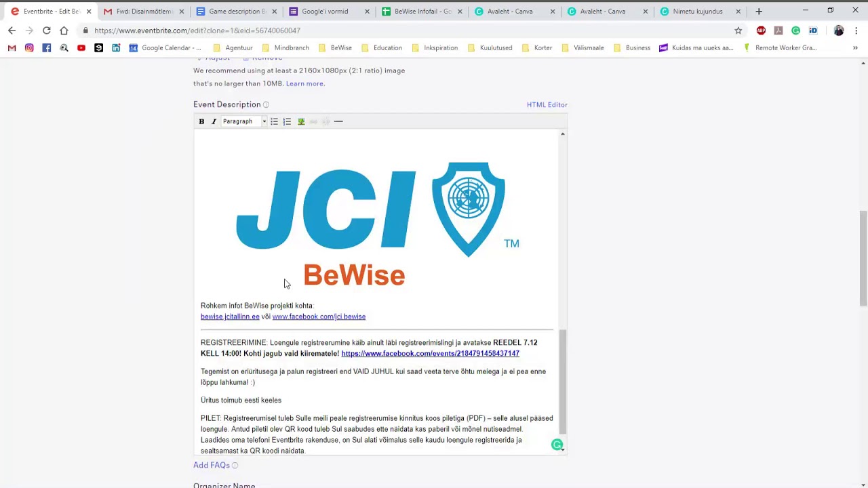Viewport: 868px width, 488px height.
Task: Switch to the Game description tab
Action: [237, 12]
